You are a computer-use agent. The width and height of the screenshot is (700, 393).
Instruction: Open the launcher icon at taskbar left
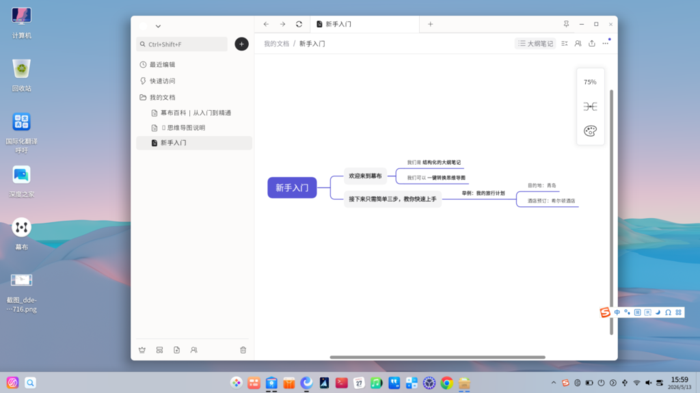tap(12, 383)
